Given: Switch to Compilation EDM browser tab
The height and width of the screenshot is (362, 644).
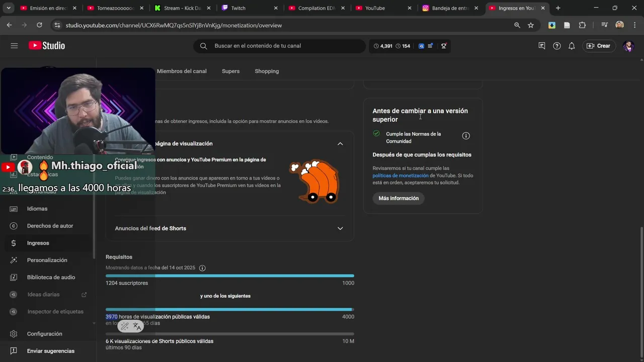Looking at the screenshot, I should tap(316, 8).
